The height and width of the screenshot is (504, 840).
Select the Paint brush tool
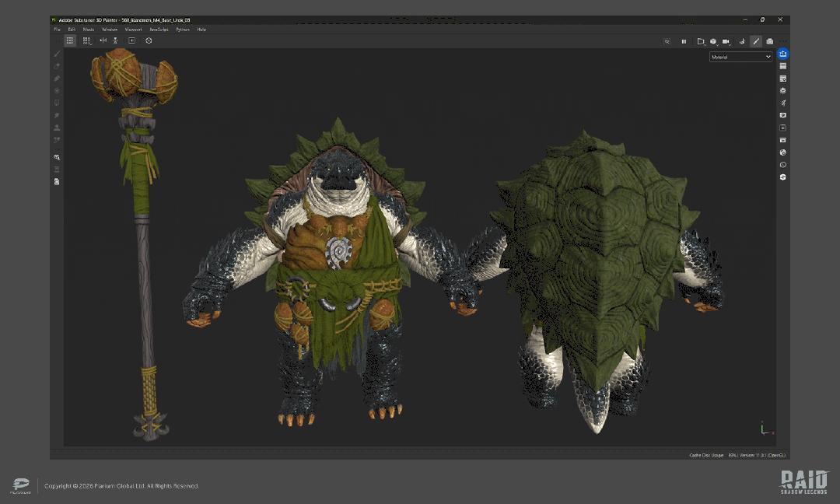(x=57, y=54)
